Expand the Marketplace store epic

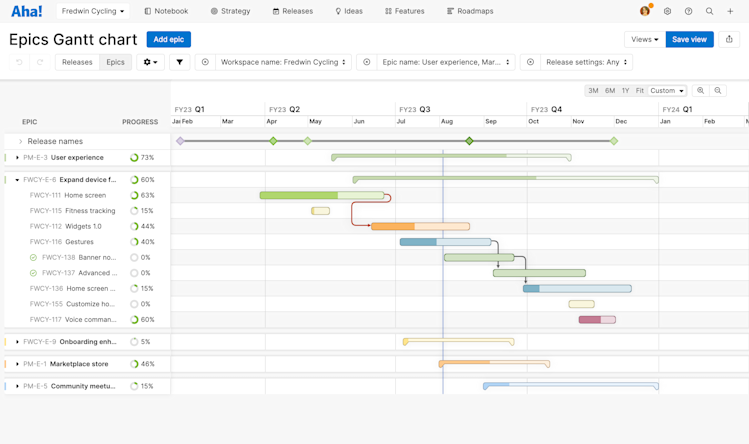(17, 364)
